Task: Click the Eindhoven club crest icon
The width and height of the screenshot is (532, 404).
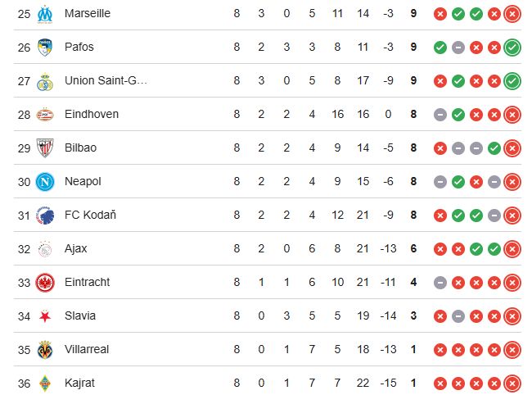Action: click(44, 115)
